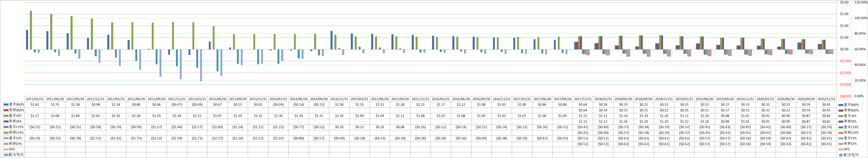Select the 2017/12/31 date column header
This screenshot has width=868, height=158.
583,99
